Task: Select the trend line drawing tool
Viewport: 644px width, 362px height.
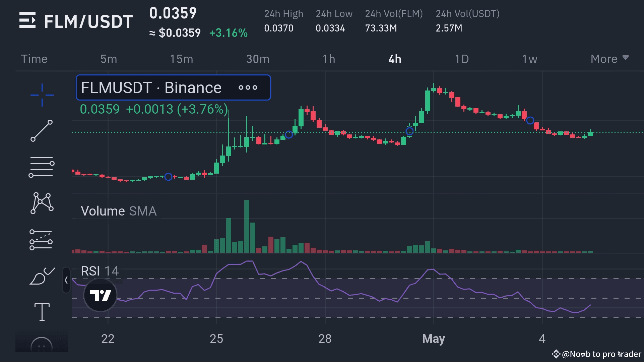Action: [x=42, y=131]
